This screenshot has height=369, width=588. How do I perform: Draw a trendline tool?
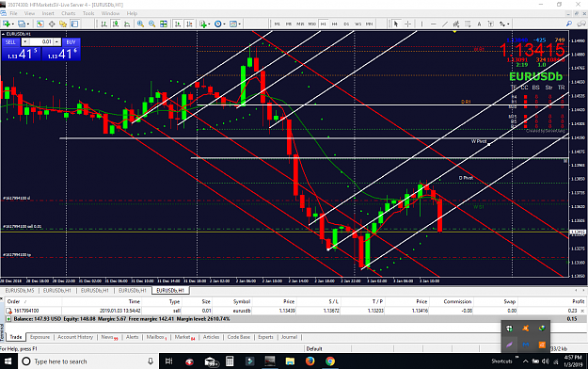point(445,24)
